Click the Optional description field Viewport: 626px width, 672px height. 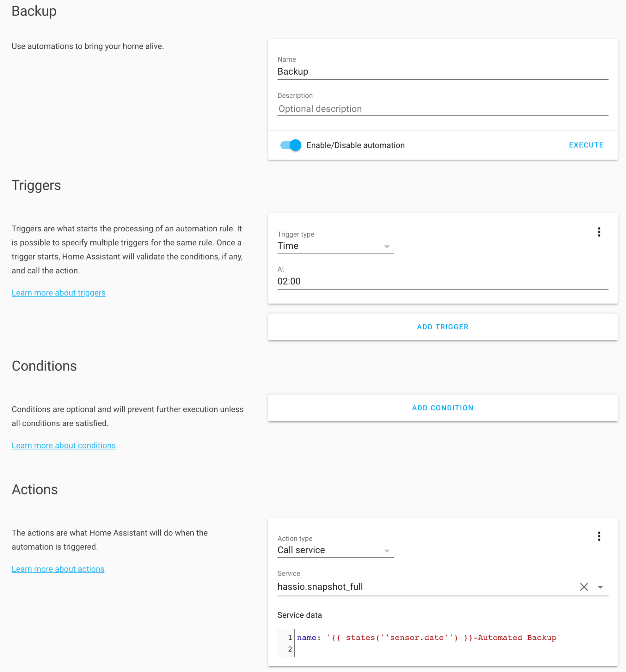(x=372, y=109)
